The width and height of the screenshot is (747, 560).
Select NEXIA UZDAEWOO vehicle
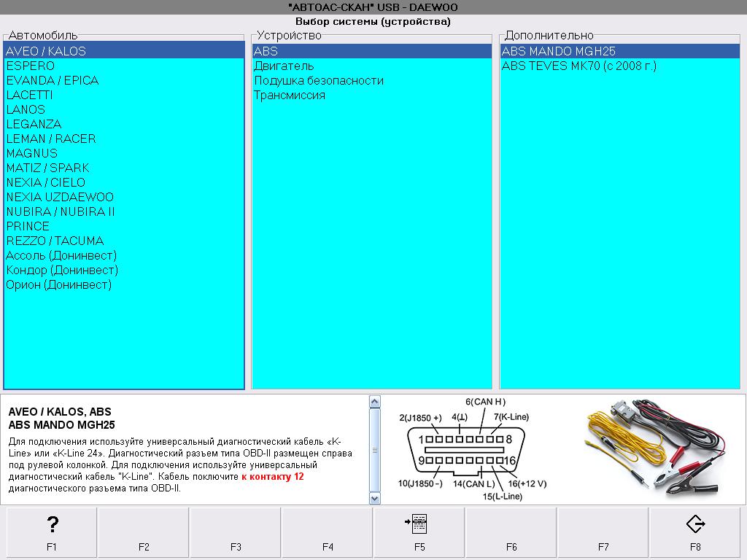tap(124, 197)
